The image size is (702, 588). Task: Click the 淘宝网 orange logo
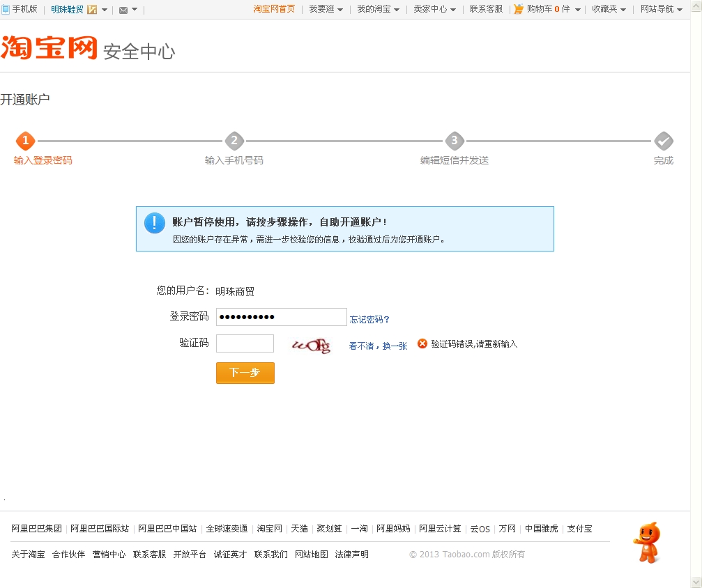click(49, 47)
